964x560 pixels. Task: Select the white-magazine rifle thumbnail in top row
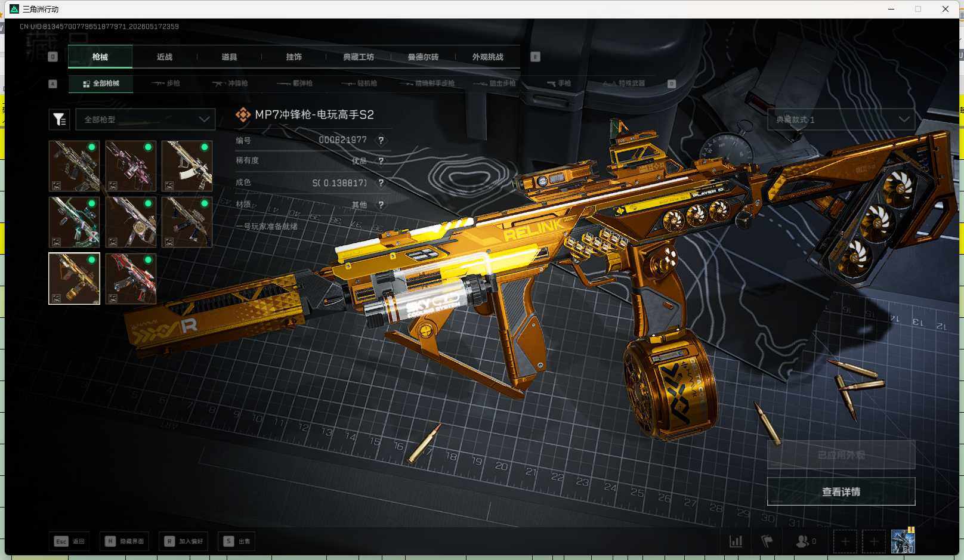coord(187,166)
